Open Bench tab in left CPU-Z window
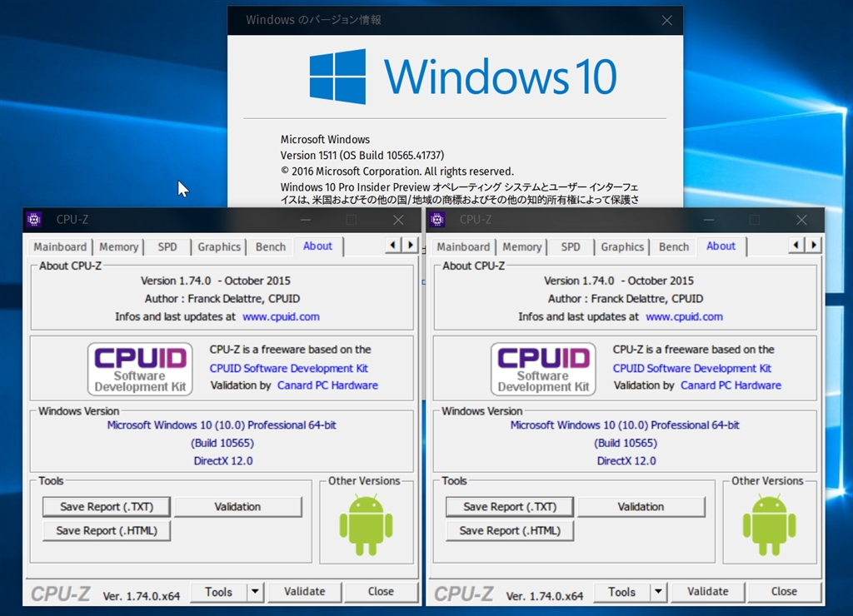Screen dimensions: 853x616 click(x=271, y=247)
